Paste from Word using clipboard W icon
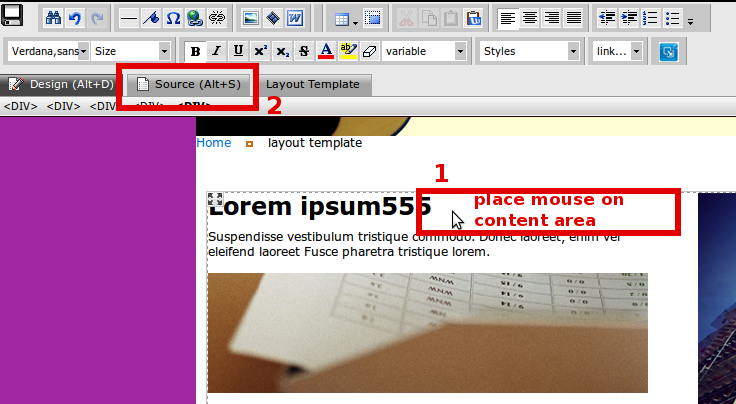The image size is (736, 404). click(474, 18)
